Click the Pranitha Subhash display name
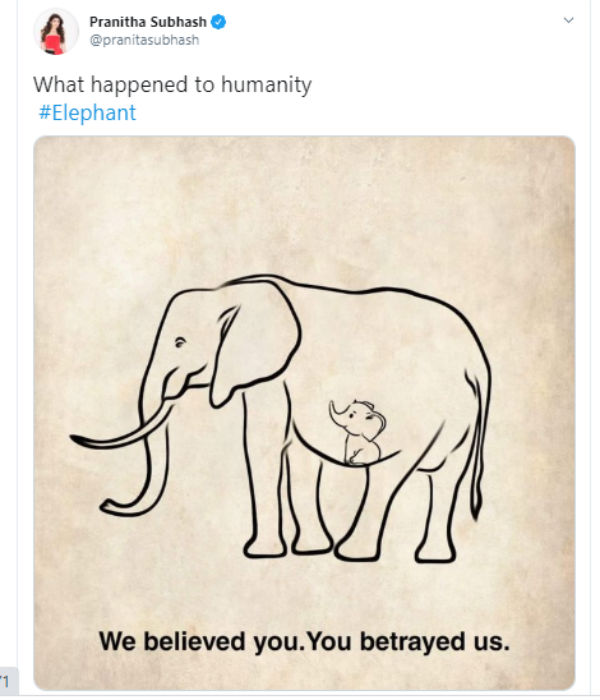This screenshot has width=600, height=700. 148,22
